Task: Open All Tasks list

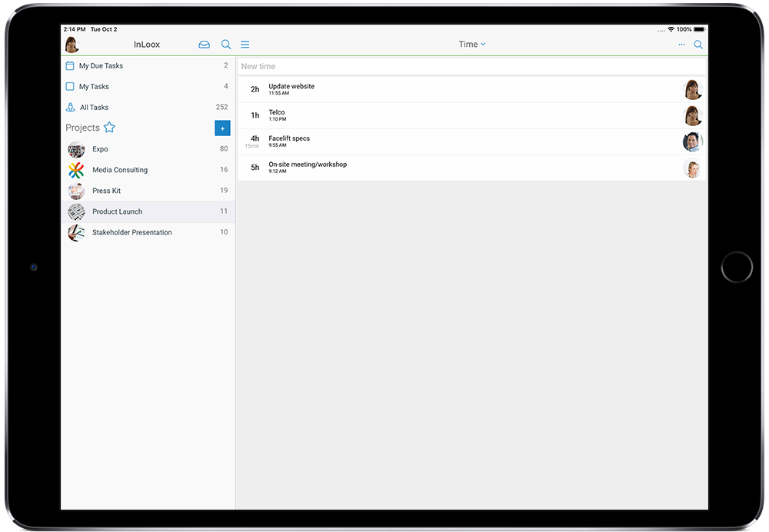Action: [148, 107]
